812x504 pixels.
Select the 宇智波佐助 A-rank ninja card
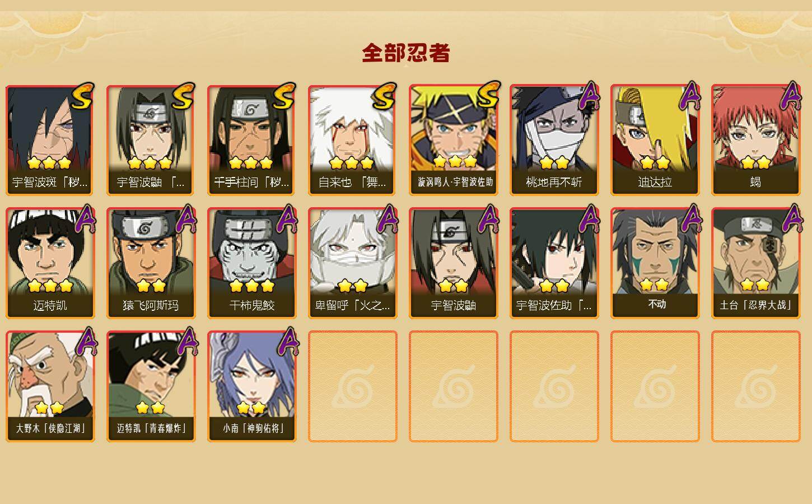tap(554, 263)
